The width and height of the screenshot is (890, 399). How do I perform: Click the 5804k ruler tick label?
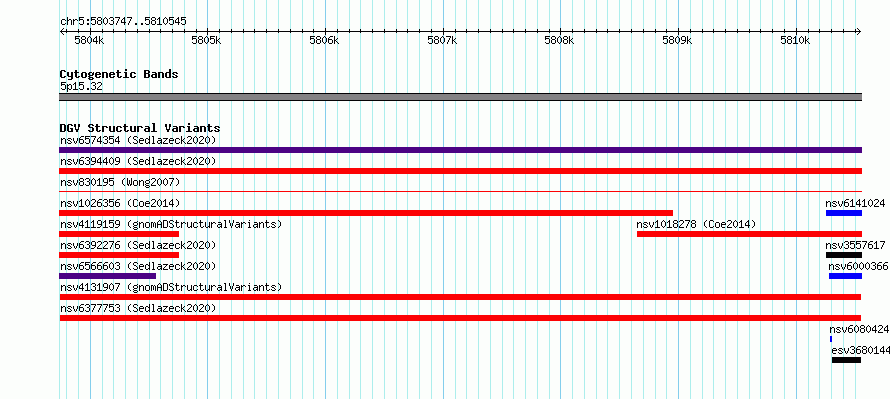tap(90, 41)
